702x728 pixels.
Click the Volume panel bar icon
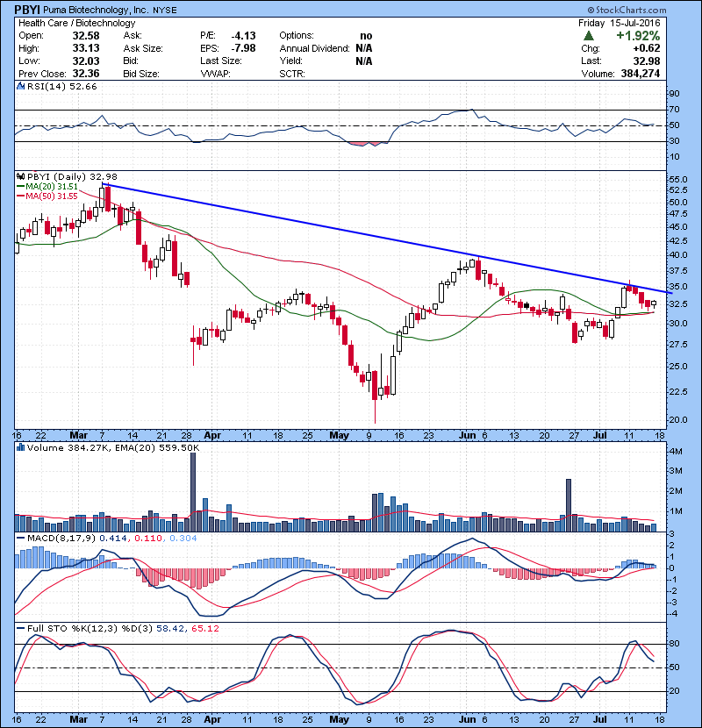[20, 447]
